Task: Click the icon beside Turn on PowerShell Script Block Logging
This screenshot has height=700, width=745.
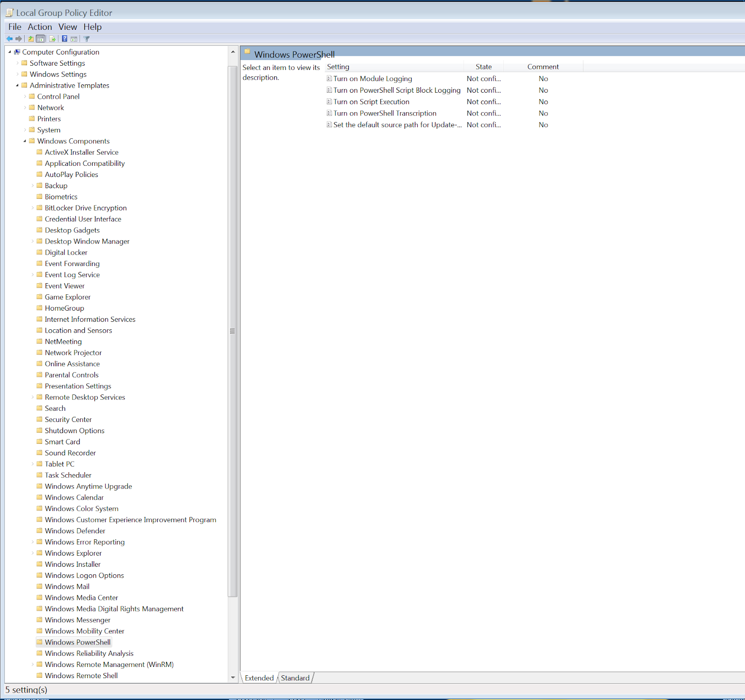Action: pos(329,90)
